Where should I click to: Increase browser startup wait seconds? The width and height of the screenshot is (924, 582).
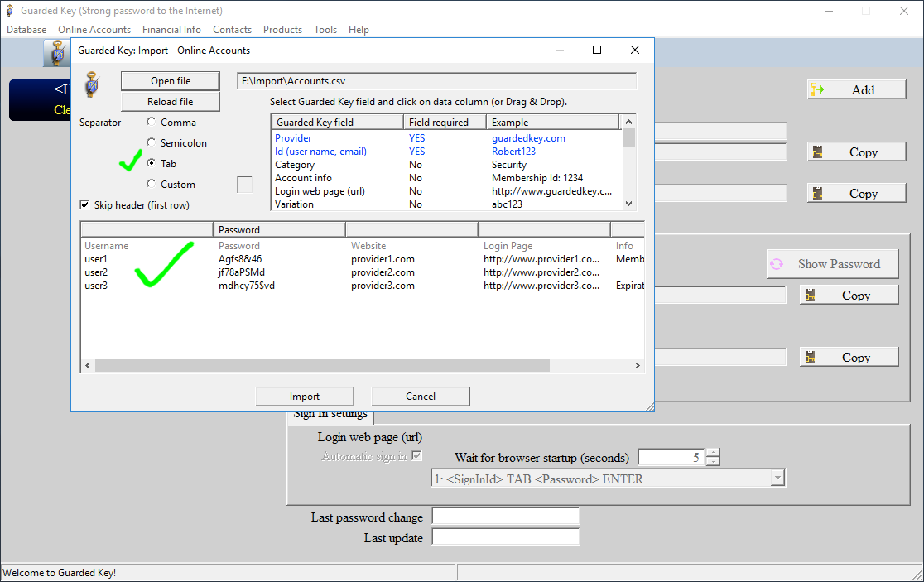tap(713, 453)
